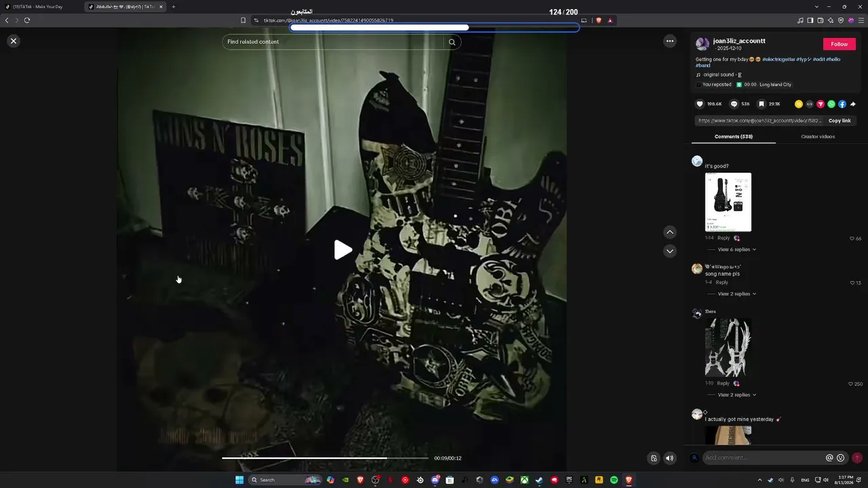
Task: Like the video with the heart icon
Action: [700, 104]
